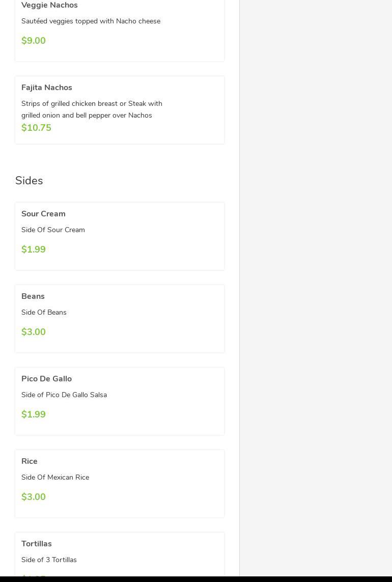This screenshot has height=582, width=392.
Task: Click the $9.00 Veggie Nachos price
Action: point(34,41)
